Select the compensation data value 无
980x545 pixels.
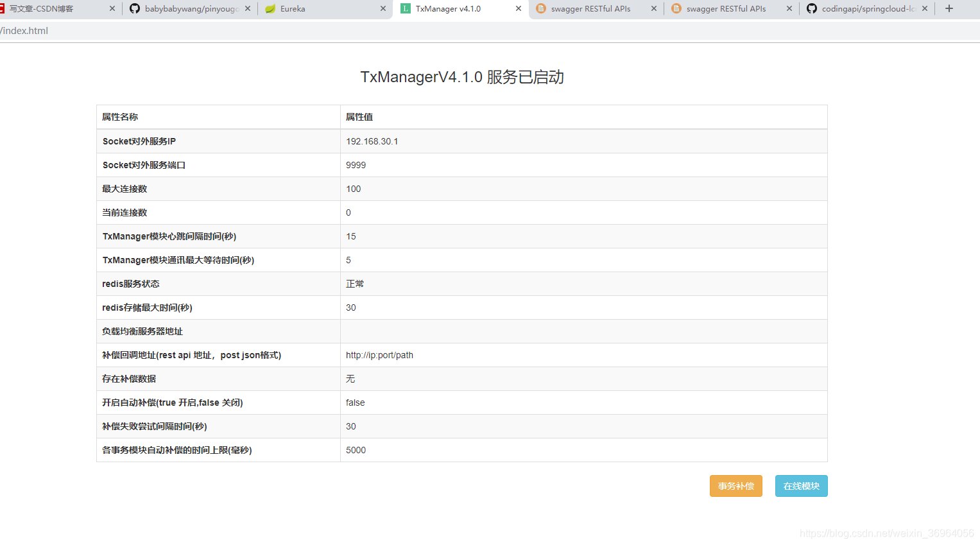[350, 379]
